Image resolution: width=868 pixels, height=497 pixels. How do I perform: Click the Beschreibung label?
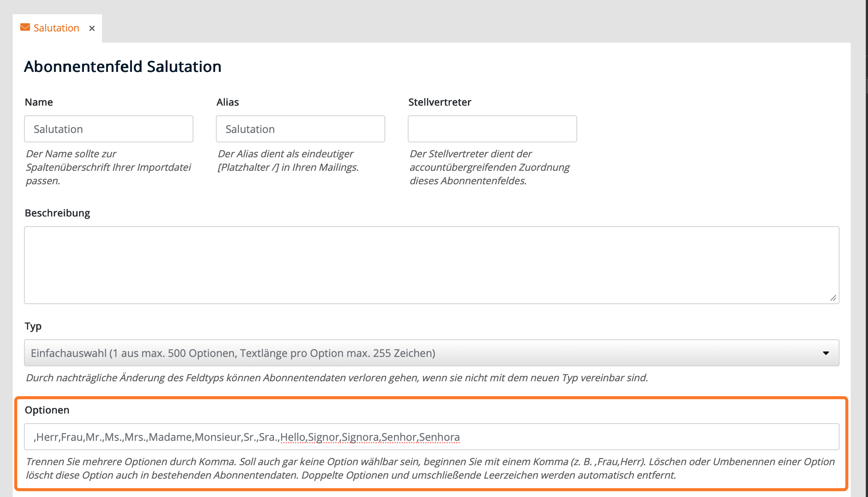57,213
